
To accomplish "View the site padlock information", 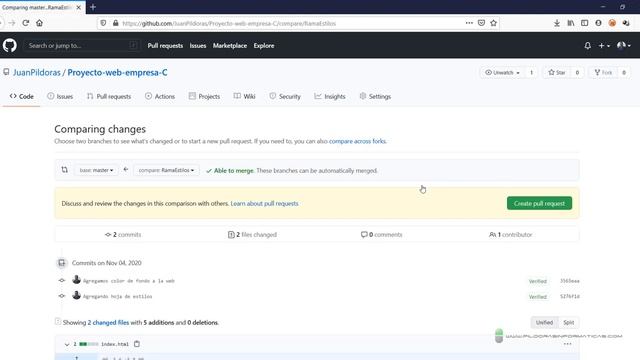I will coord(116,23).
